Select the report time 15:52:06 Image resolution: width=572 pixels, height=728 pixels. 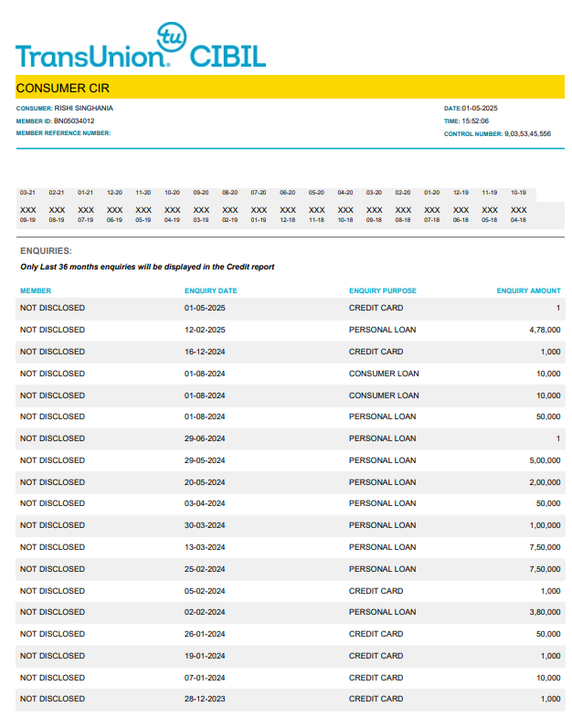coord(476,121)
